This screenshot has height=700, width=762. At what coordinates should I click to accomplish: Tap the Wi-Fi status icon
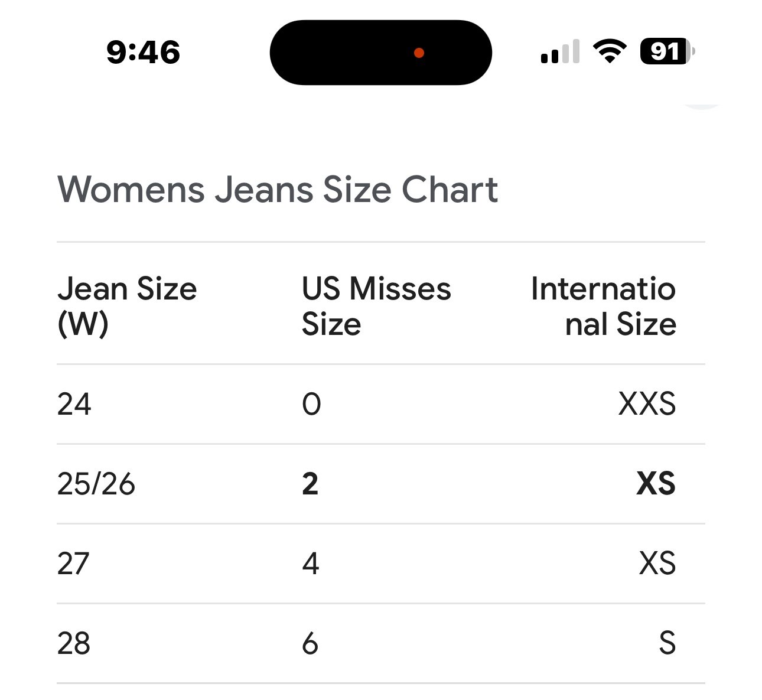click(610, 51)
